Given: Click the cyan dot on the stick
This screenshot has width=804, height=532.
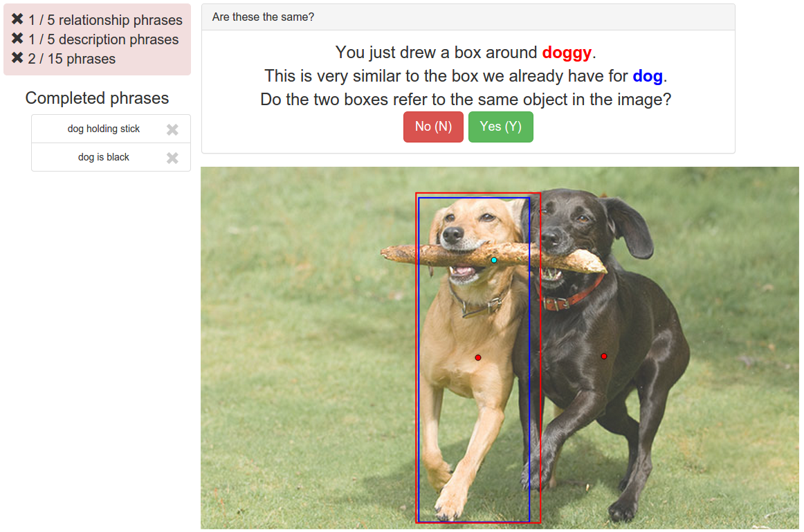Looking at the screenshot, I should 494,260.
